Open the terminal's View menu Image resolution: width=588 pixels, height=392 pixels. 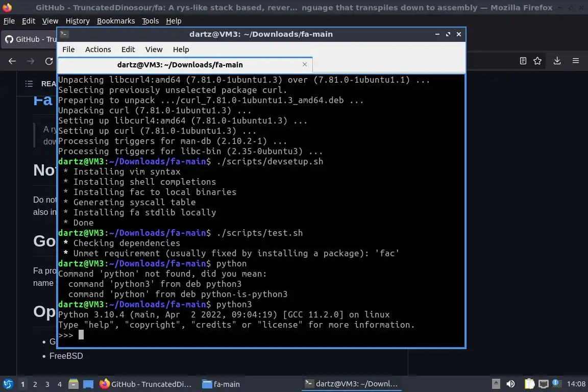(154, 50)
